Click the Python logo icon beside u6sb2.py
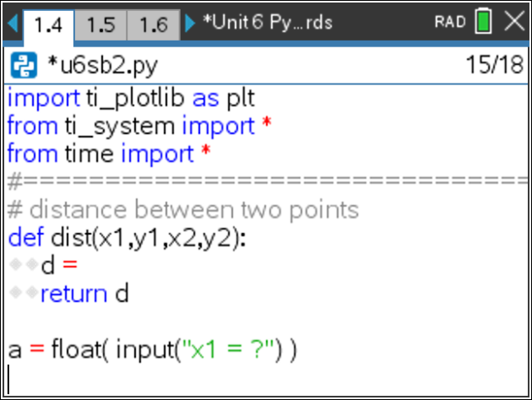Image resolution: width=532 pixels, height=400 pixels. pos(24,65)
